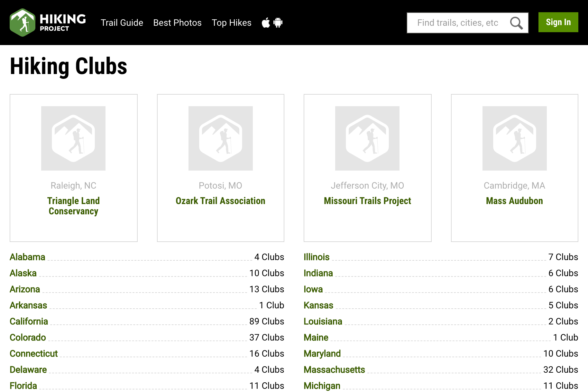Click the 7 Clubs count for Illinois
588x392 pixels.
[x=564, y=257]
